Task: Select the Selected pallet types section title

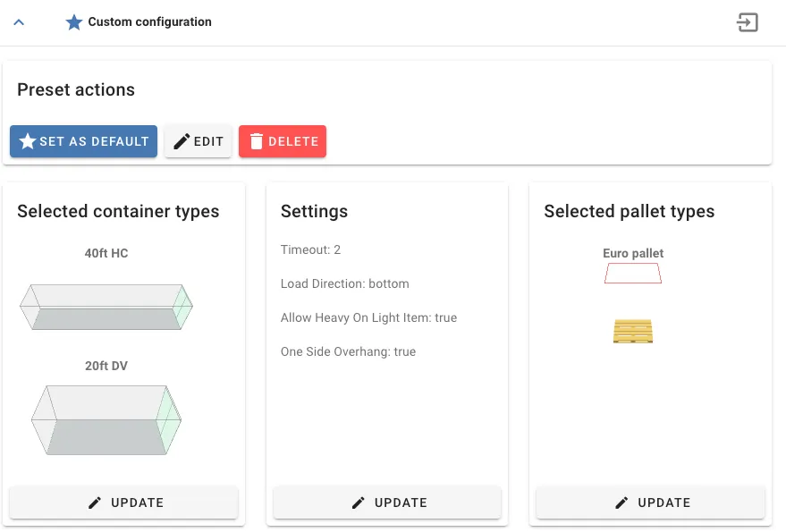Action: click(629, 211)
